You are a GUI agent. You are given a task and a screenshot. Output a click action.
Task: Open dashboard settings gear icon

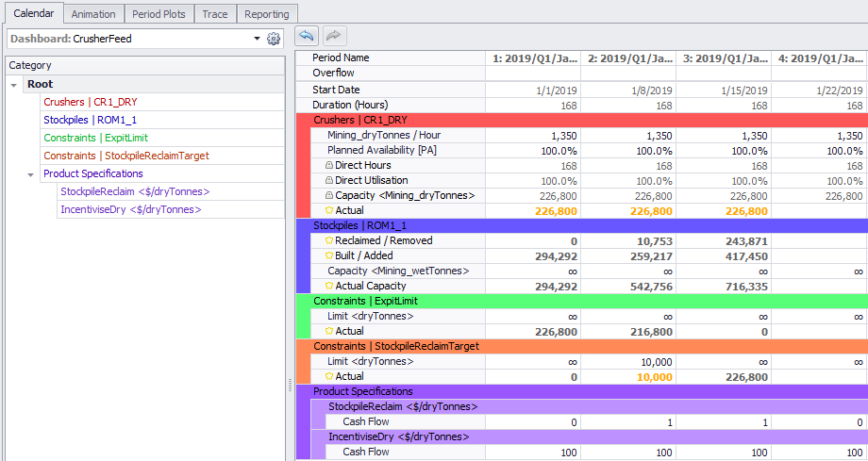(275, 39)
